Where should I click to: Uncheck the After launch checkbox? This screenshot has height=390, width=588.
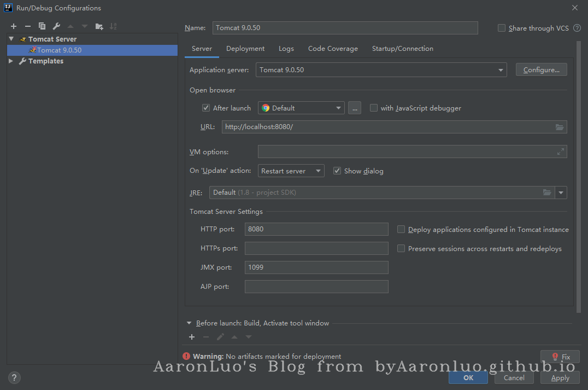206,108
